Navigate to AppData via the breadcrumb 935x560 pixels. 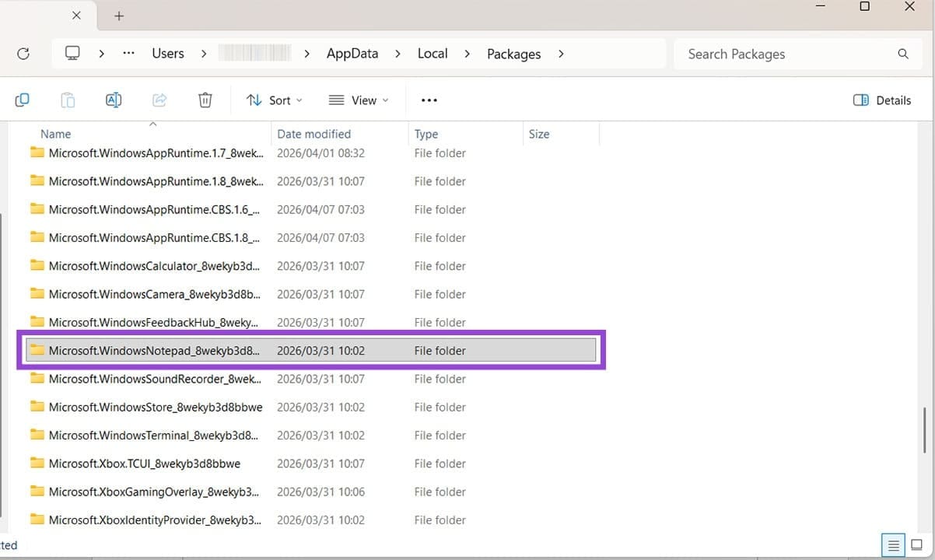352,53
